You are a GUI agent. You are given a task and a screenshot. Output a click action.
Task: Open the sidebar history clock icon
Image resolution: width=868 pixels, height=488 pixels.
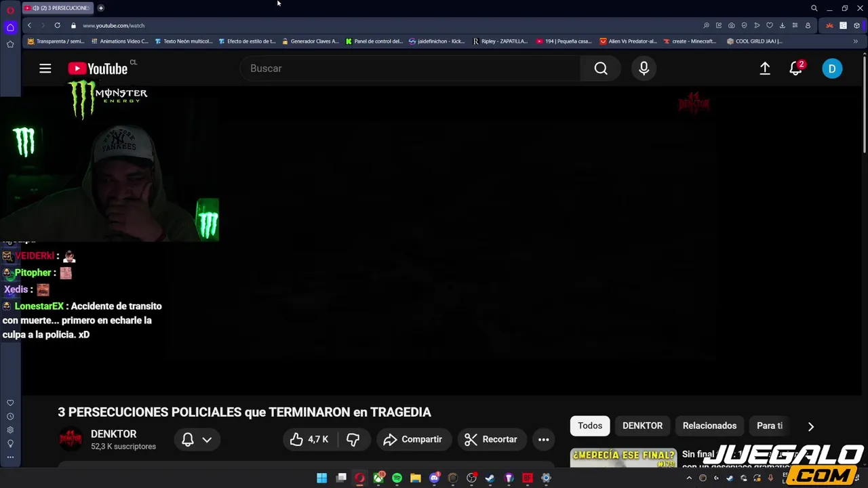point(10,417)
